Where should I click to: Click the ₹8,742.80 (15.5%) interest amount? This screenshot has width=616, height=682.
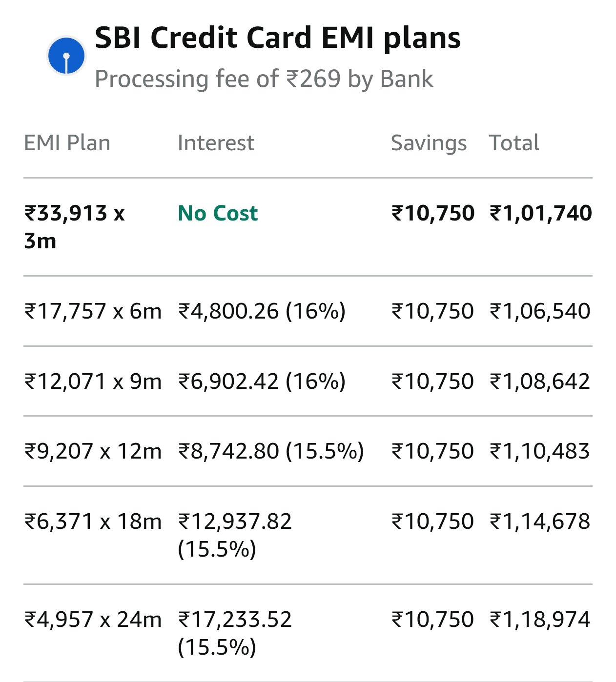pos(271,451)
